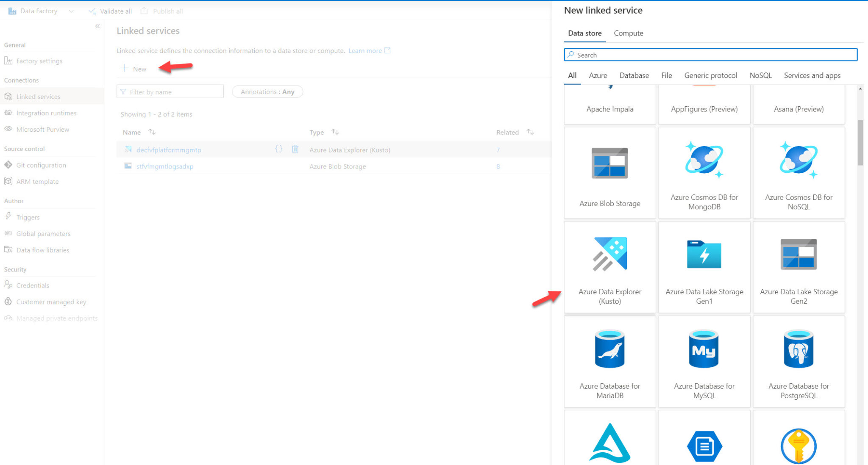Sort linked services by Type
The image size is (868, 465).
pos(335,132)
